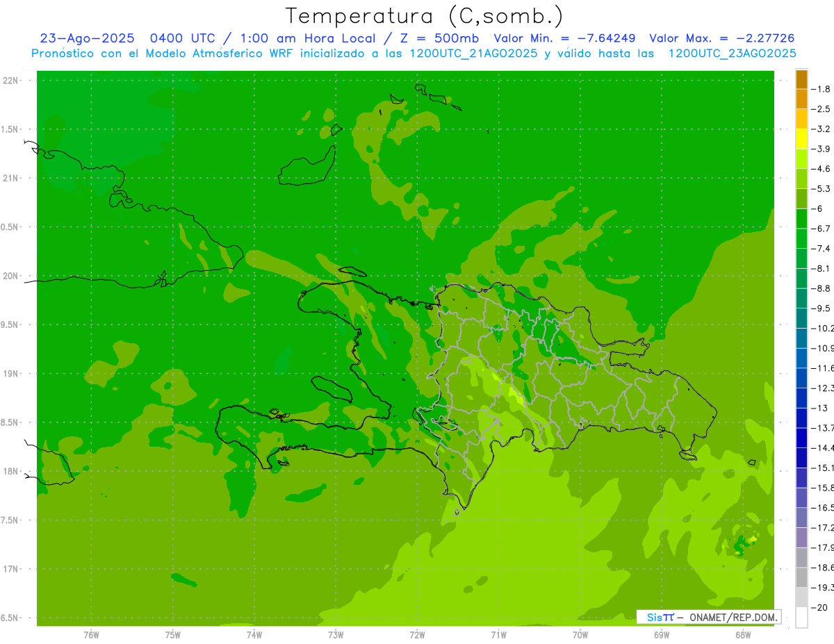Click the '22N' latitude label
Image resolution: width=834 pixels, height=644 pixels.
pos(10,81)
